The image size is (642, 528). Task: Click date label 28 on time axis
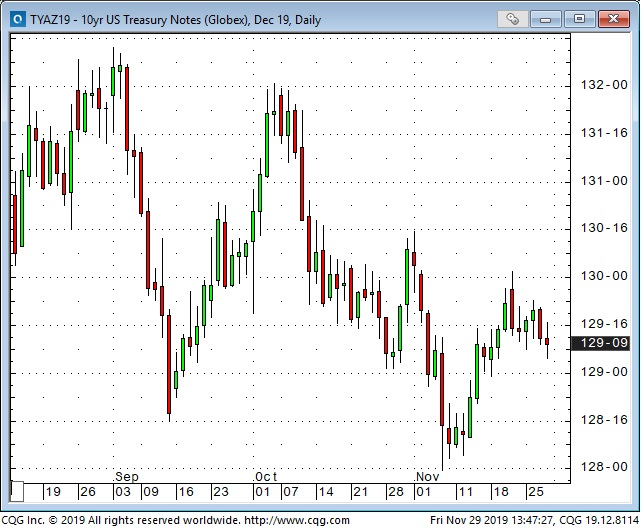(x=396, y=492)
